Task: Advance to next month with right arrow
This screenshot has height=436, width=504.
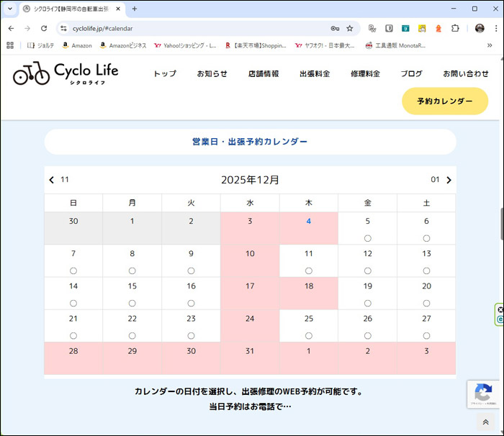Action: point(449,180)
